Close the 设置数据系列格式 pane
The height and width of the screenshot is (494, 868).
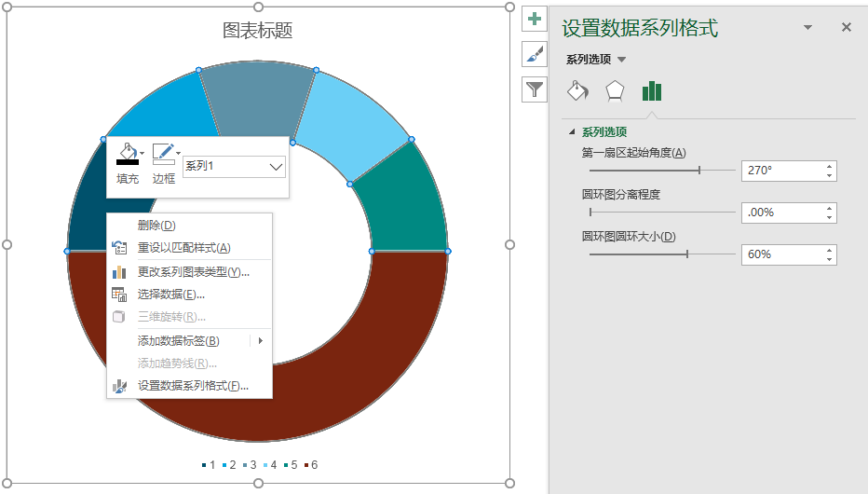pos(847,27)
